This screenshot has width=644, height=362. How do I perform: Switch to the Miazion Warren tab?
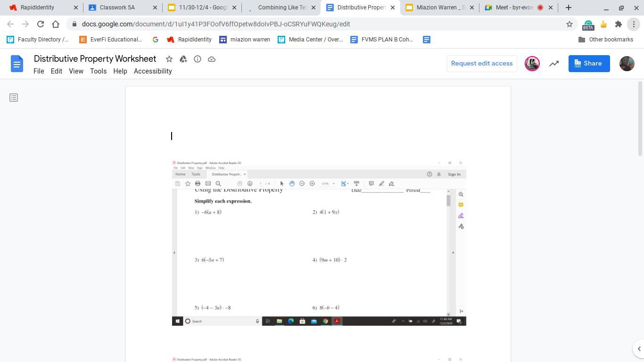click(440, 8)
